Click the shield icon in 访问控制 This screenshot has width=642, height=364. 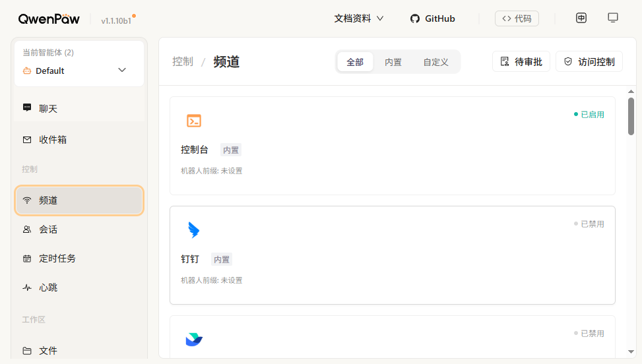point(568,61)
